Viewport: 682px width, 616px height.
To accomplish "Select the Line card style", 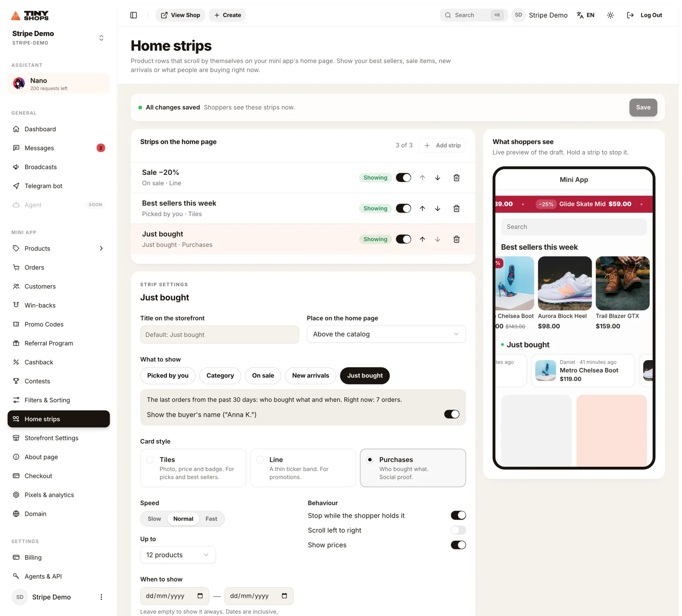I will click(303, 468).
